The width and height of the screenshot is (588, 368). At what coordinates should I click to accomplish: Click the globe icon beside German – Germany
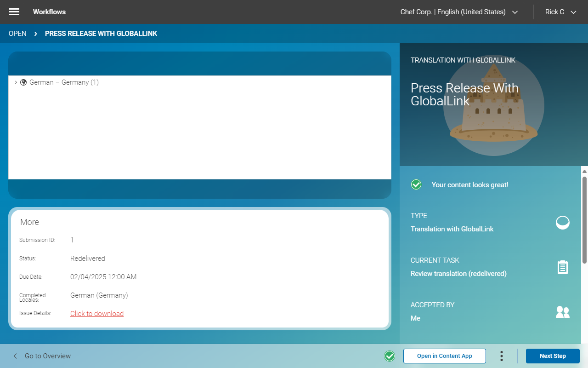tap(23, 82)
